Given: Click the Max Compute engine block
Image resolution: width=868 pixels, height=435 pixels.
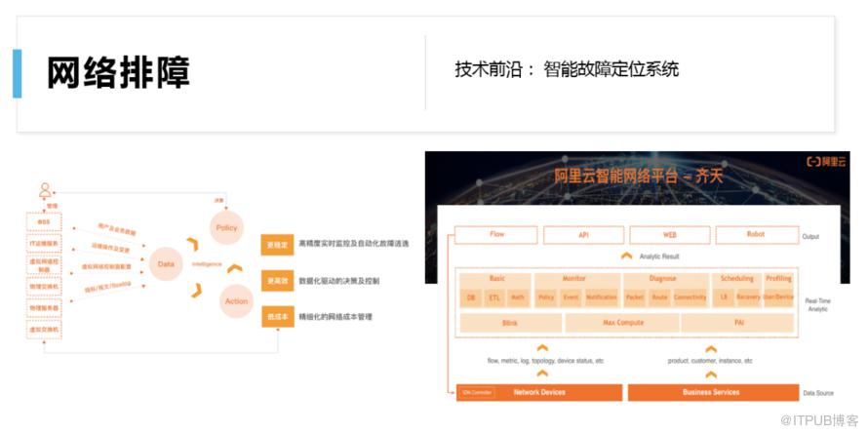Looking at the screenshot, I should coord(623,323).
